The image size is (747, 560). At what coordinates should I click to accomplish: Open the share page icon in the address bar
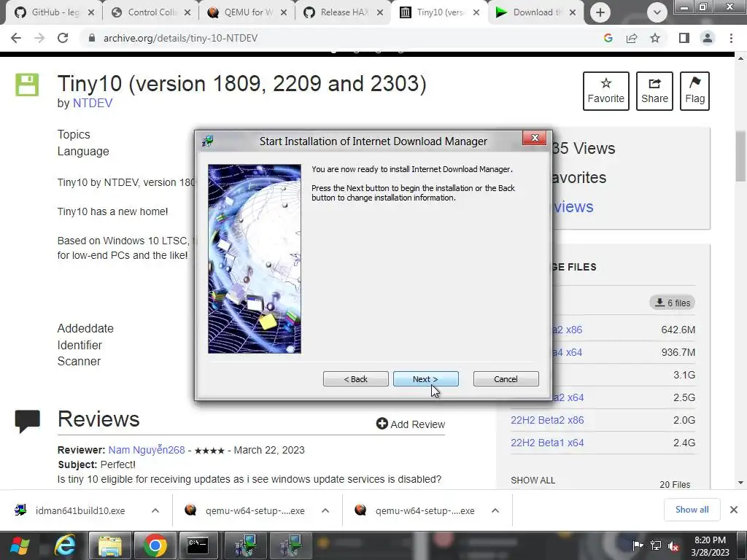pos(632,38)
